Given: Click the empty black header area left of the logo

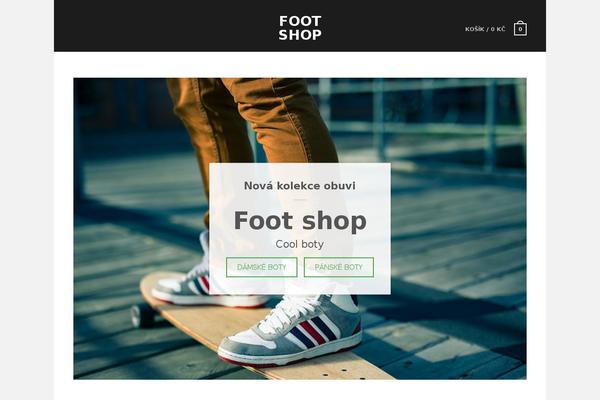Looking at the screenshot, I should [x=165, y=26].
